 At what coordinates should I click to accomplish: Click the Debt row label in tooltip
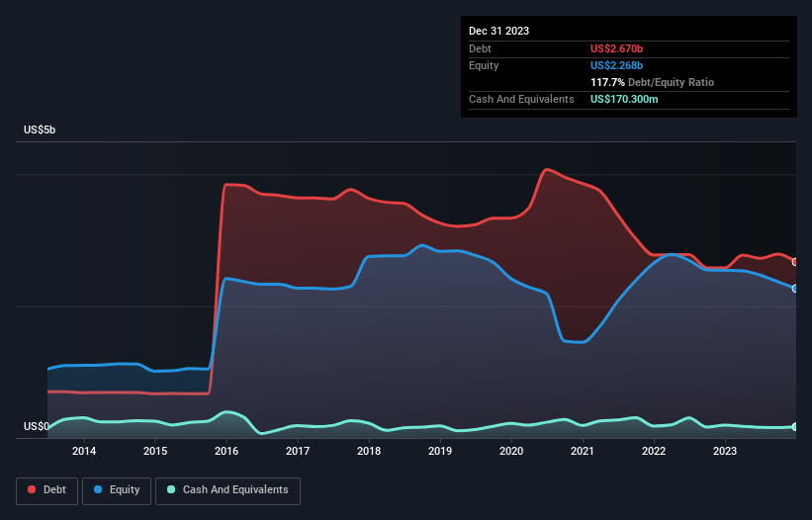pos(480,48)
